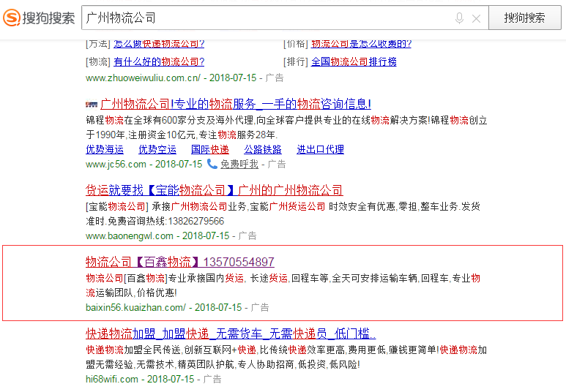Select the 优势空运 sublink

(157, 149)
